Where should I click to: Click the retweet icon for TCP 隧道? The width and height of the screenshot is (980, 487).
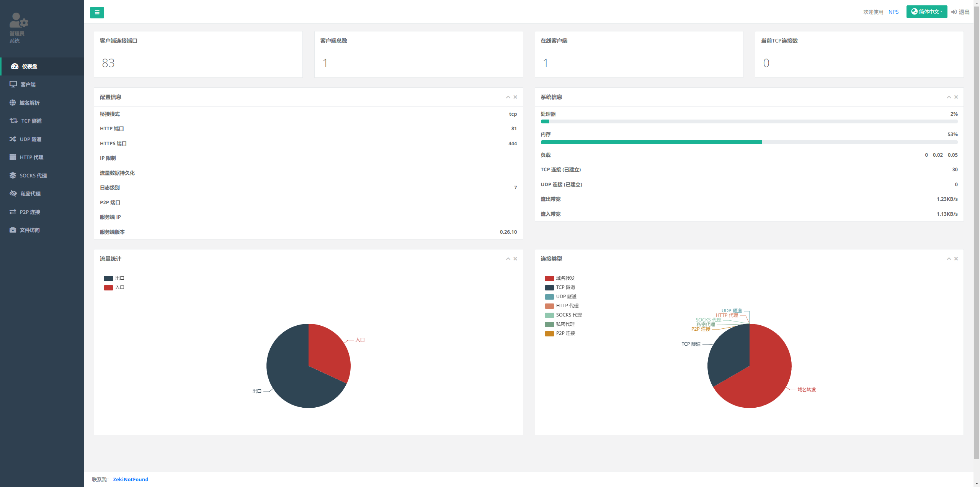tap(13, 121)
